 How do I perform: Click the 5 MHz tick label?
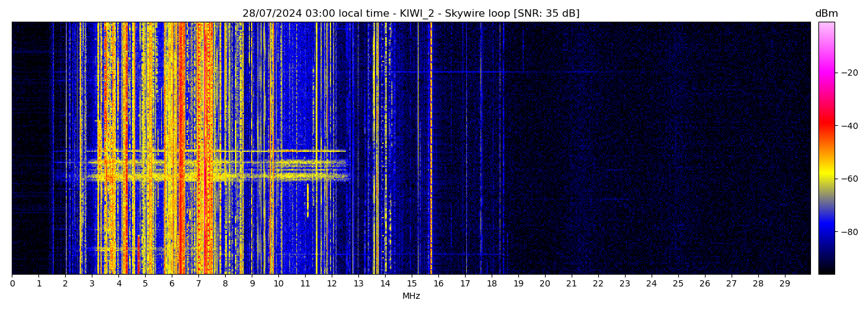click(x=145, y=284)
